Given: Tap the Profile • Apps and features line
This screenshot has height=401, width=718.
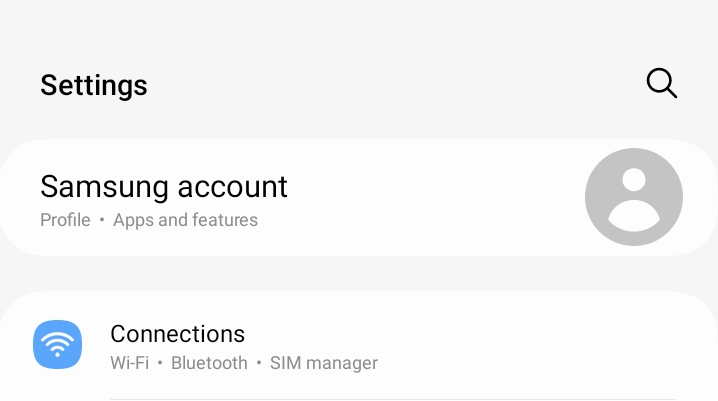Looking at the screenshot, I should pyautogui.click(x=149, y=220).
